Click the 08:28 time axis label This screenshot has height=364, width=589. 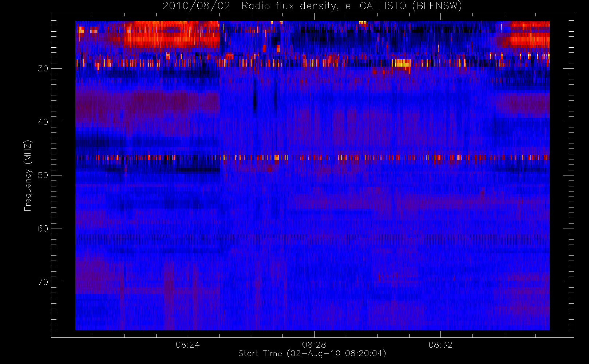(314, 345)
